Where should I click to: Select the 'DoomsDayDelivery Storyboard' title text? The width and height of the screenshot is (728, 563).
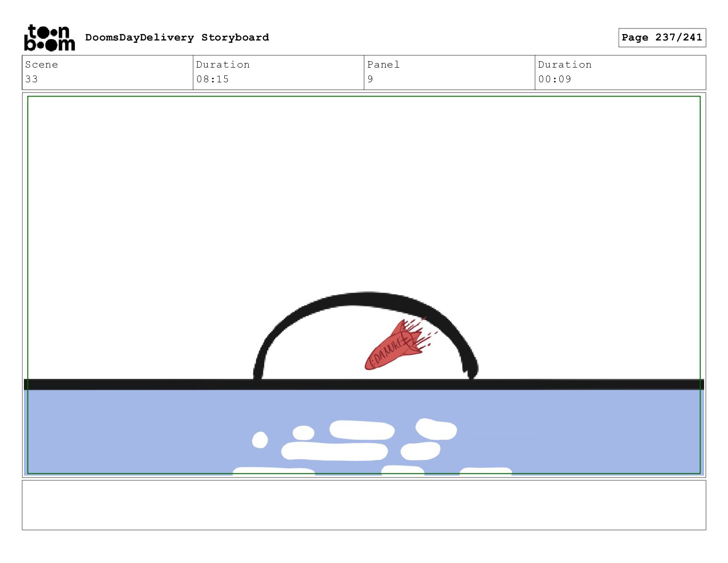[177, 37]
